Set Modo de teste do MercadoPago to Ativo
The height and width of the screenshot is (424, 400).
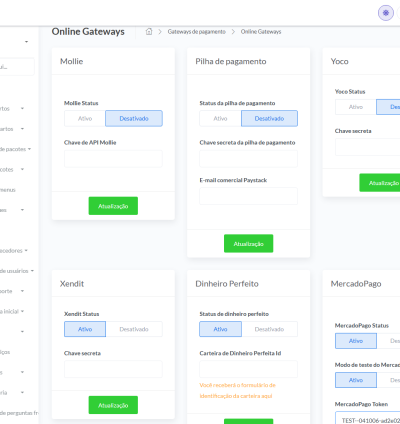click(356, 380)
